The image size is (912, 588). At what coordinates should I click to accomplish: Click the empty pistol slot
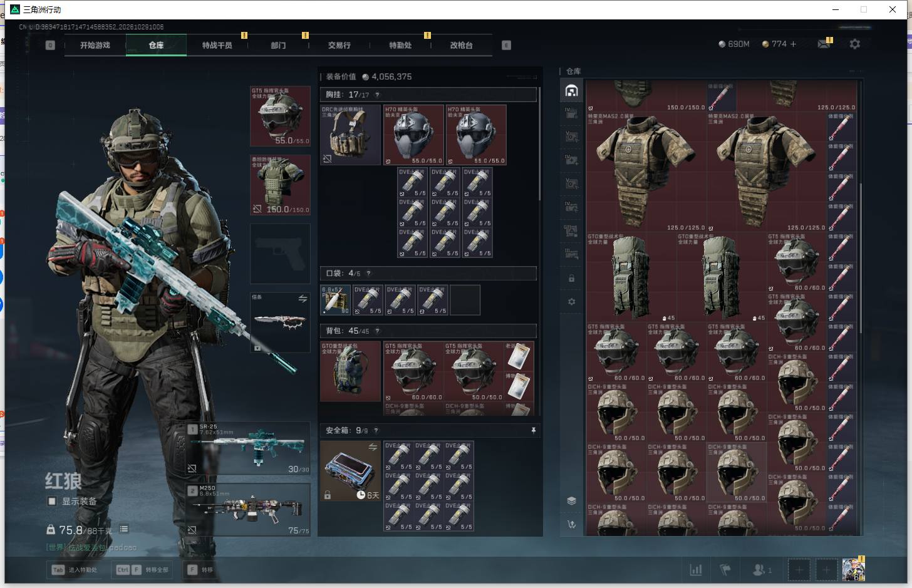click(280, 254)
